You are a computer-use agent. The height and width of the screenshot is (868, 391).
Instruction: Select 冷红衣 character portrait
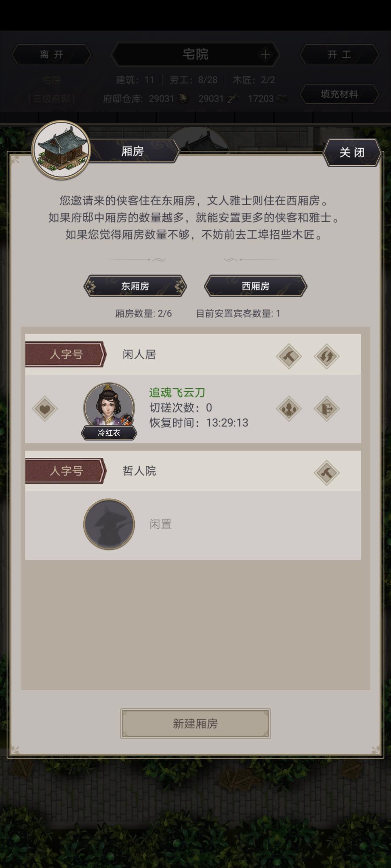[109, 409]
